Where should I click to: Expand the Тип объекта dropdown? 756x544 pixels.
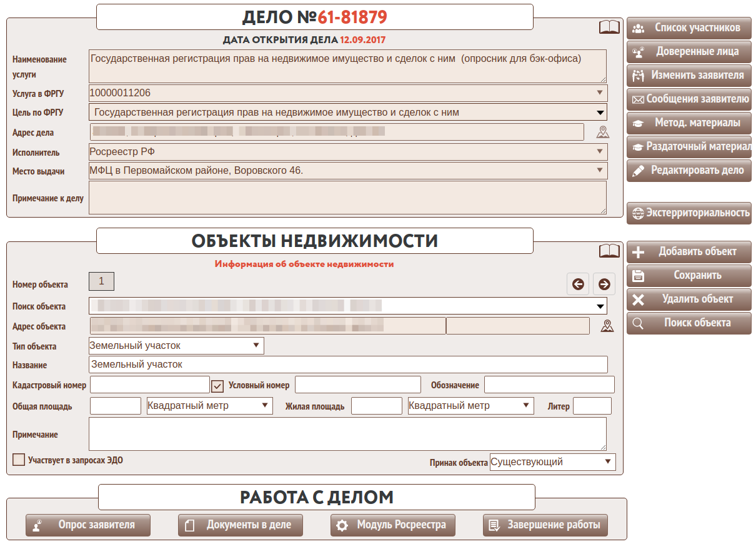tap(177, 345)
